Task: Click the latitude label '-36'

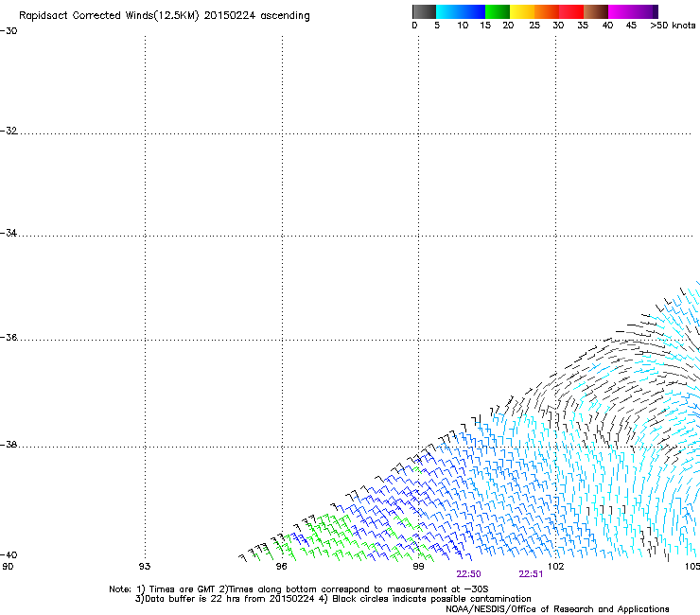Action: [x=9, y=337]
